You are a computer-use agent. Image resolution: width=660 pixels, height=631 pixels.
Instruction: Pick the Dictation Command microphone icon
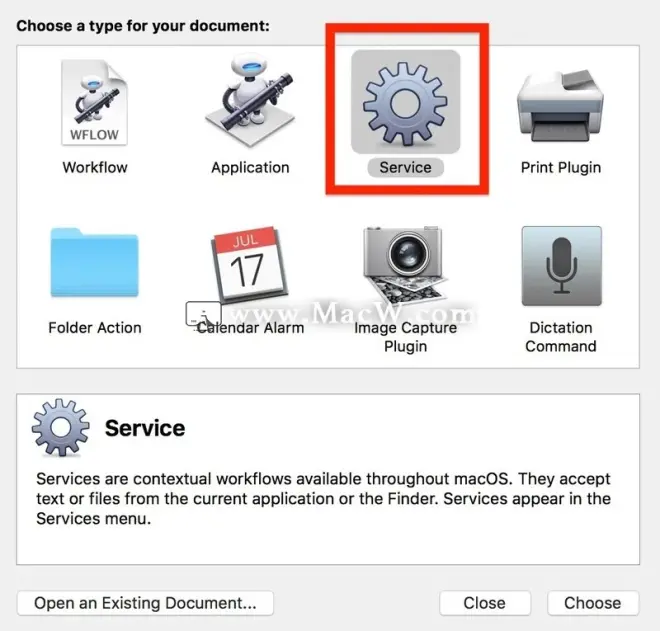[x=562, y=266]
